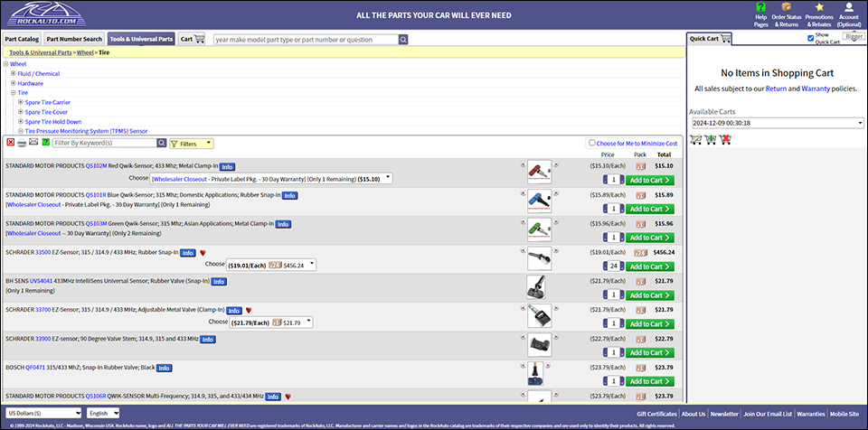Click the printer icon above parts list
The height and width of the screenshot is (430, 868).
[22, 143]
